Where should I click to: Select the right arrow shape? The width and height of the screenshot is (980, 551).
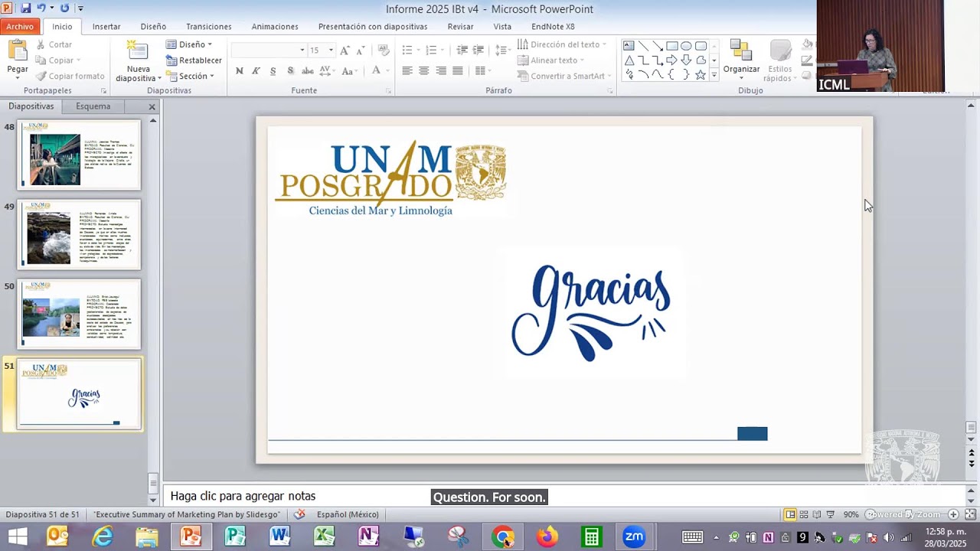[671, 60]
